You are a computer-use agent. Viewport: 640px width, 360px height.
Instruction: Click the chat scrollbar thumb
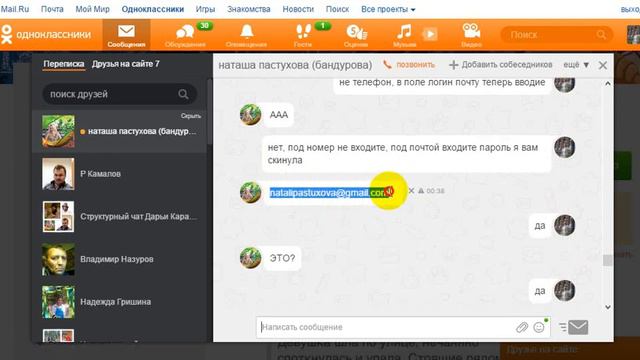click(608, 260)
